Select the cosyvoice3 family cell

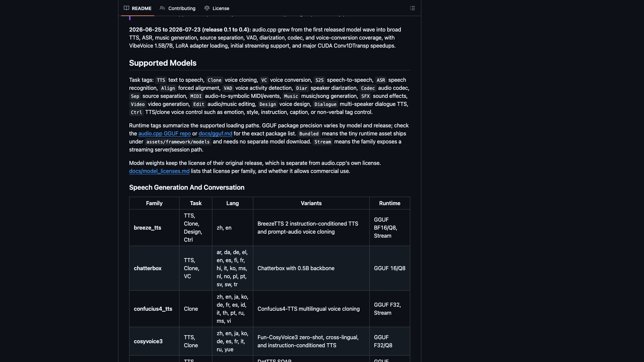click(x=154, y=341)
